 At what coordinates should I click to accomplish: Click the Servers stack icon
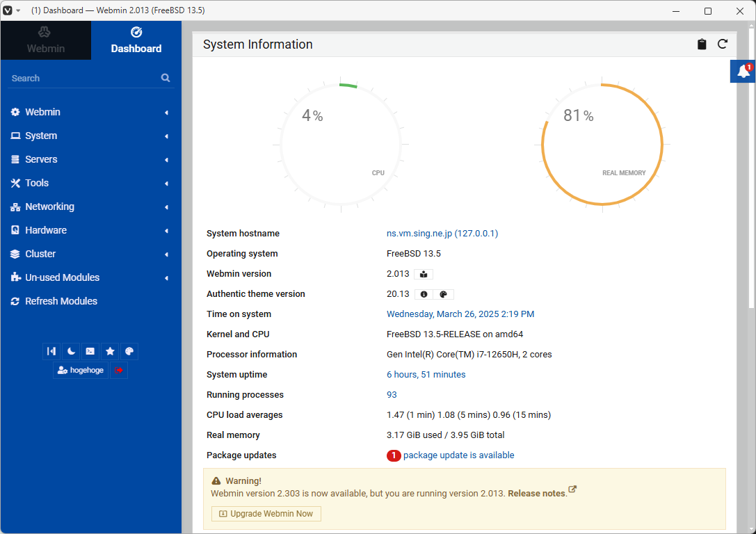[x=15, y=159]
